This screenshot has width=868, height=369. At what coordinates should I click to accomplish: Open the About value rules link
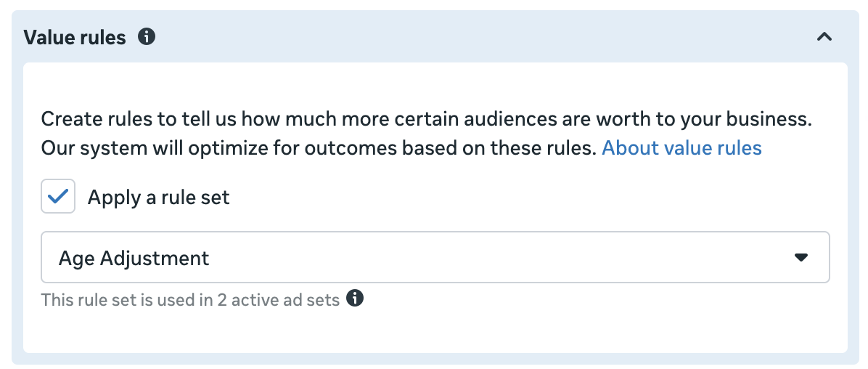click(x=681, y=148)
